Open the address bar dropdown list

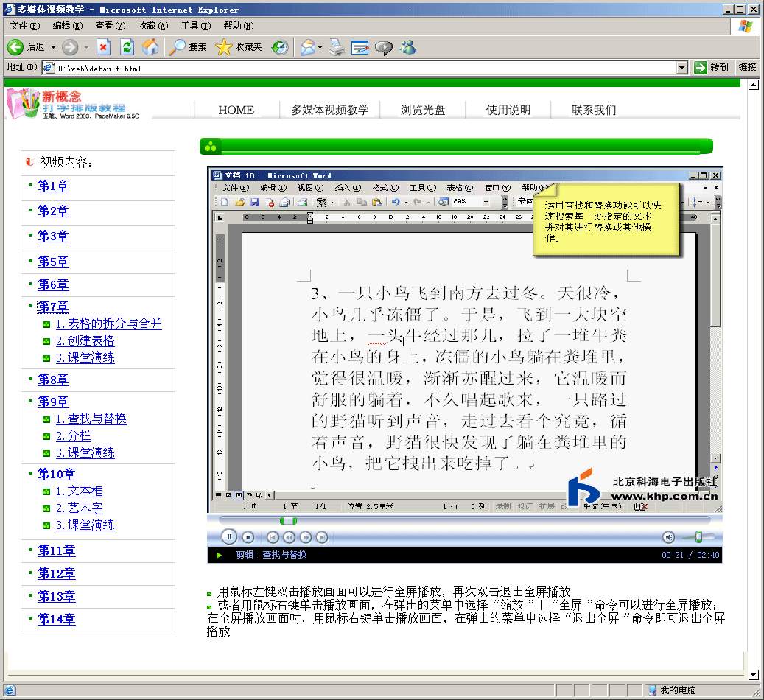pyautogui.click(x=682, y=68)
